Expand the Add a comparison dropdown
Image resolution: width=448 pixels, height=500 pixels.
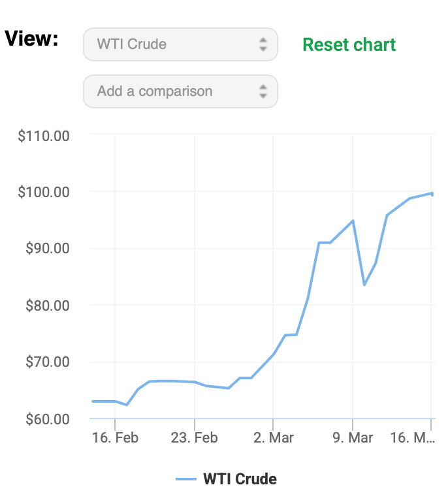pos(180,91)
